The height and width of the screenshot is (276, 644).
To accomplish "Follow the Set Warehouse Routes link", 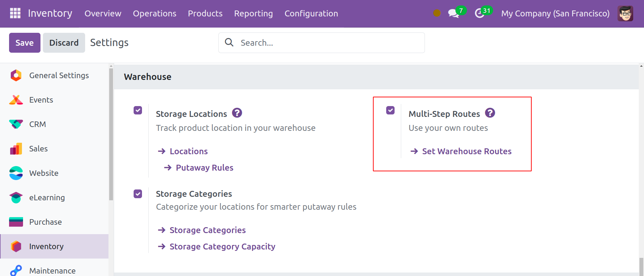I will click(466, 151).
